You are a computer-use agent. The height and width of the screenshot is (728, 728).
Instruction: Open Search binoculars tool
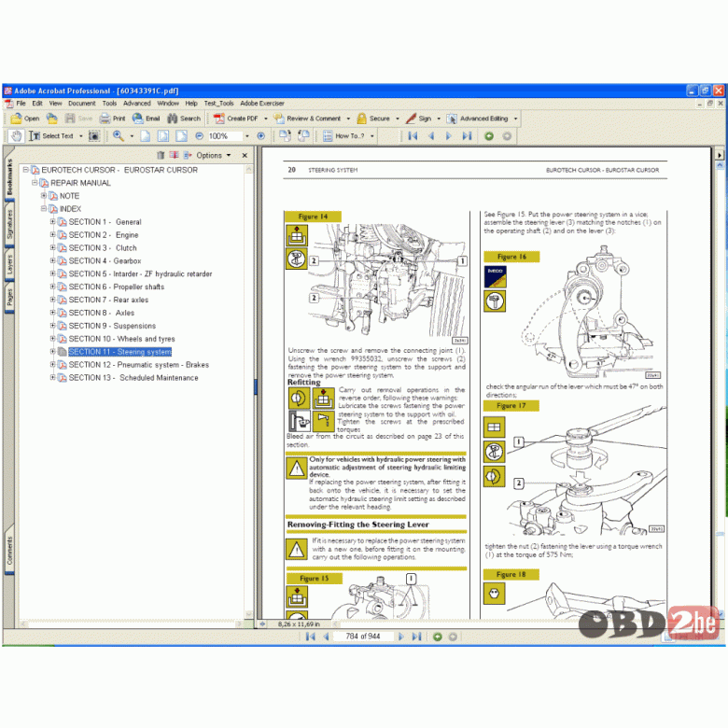[x=184, y=119]
